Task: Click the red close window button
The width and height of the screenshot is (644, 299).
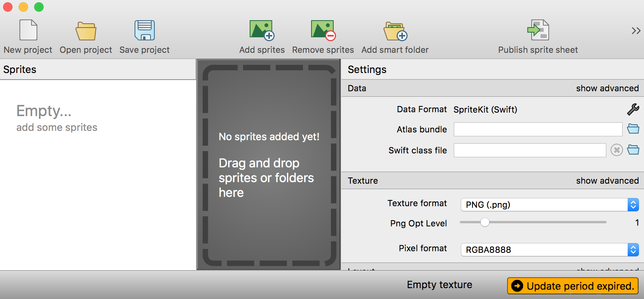Action: click(x=8, y=7)
